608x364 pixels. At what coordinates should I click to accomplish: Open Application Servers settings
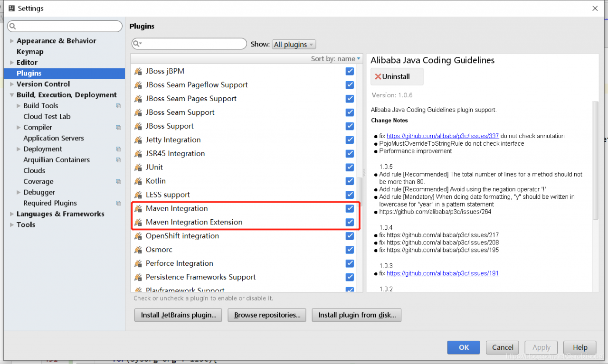(54, 139)
